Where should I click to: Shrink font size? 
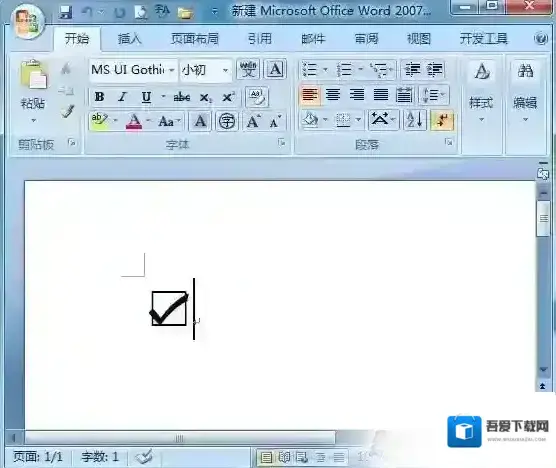(276, 122)
